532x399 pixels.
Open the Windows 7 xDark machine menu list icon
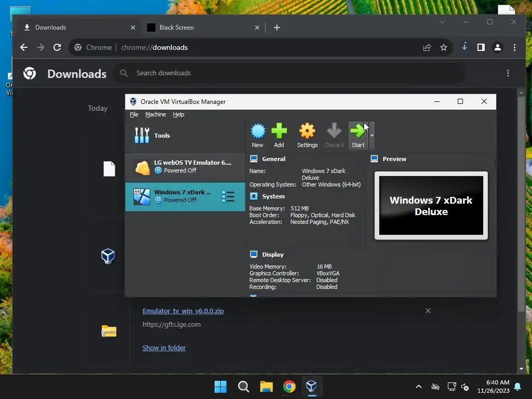click(228, 197)
